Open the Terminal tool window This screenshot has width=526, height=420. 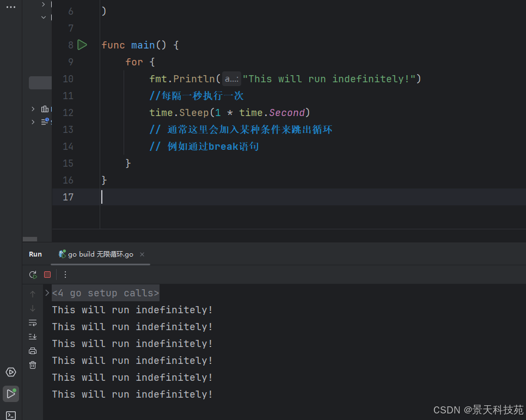click(11, 415)
